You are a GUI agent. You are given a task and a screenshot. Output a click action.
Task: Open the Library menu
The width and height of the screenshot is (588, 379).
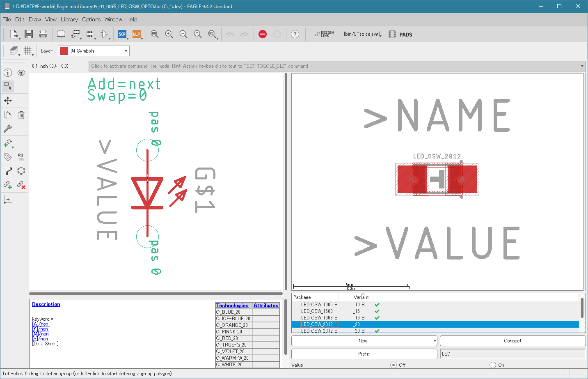[x=69, y=19]
